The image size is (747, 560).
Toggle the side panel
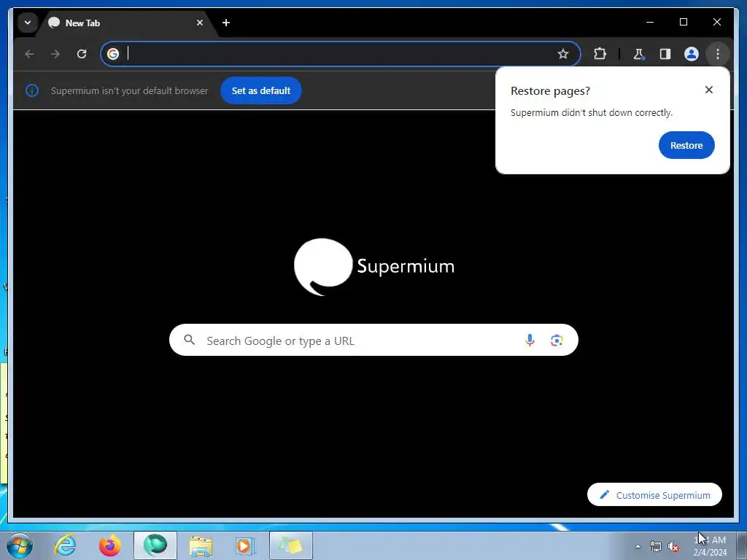(665, 54)
